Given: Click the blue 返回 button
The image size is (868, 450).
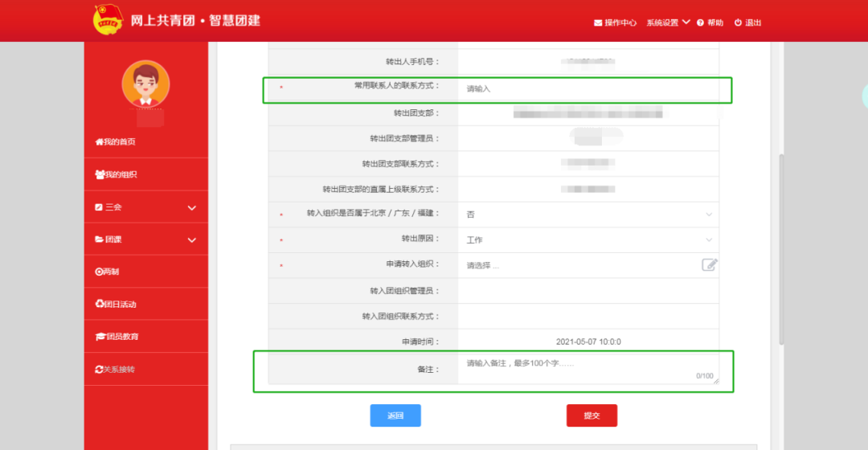Looking at the screenshot, I should [x=395, y=415].
